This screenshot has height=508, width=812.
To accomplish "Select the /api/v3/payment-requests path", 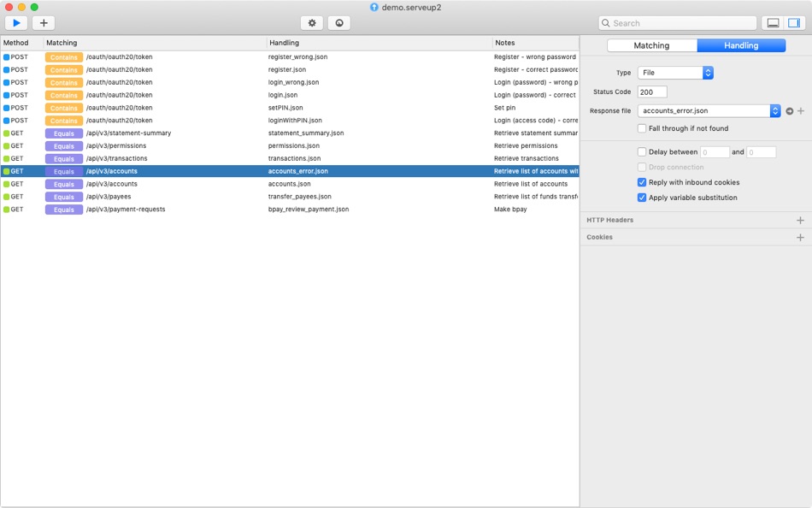I will 126,210.
